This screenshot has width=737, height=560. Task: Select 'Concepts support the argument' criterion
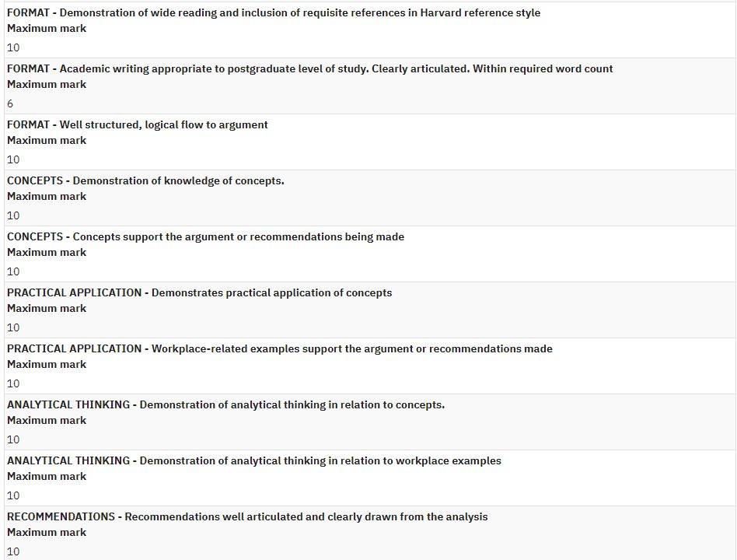[205, 236]
